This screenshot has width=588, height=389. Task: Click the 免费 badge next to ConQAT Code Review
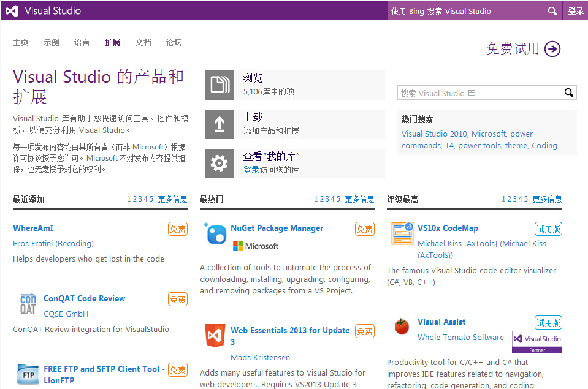(178, 300)
